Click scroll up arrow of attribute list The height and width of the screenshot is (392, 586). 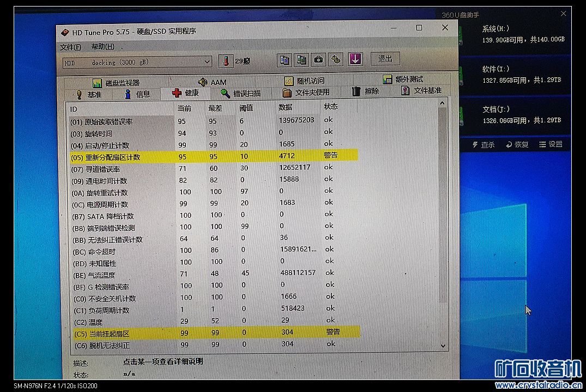coord(442,103)
